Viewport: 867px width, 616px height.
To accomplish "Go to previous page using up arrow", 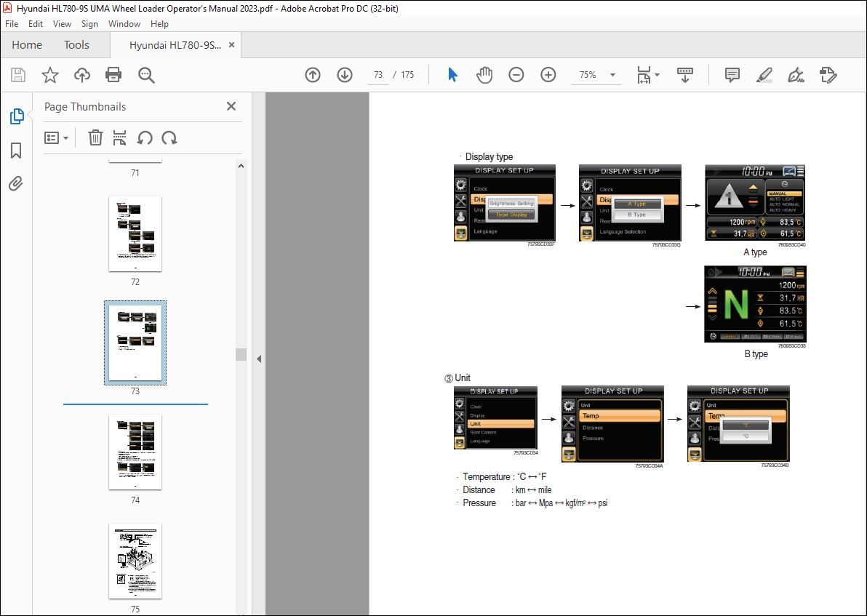I will pyautogui.click(x=313, y=75).
